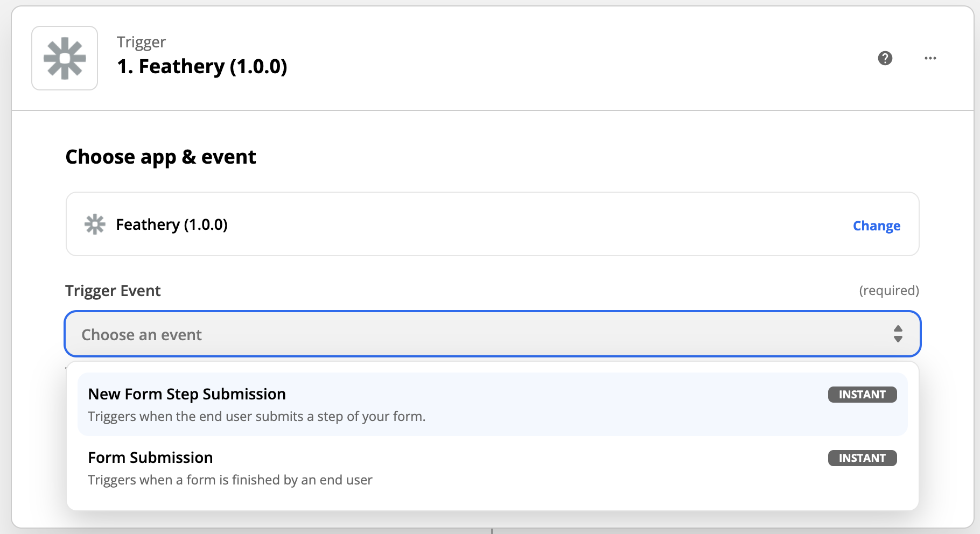Click the "1. Feathery (1.0.0)" step title
The height and width of the screenshot is (534, 980).
pos(202,67)
